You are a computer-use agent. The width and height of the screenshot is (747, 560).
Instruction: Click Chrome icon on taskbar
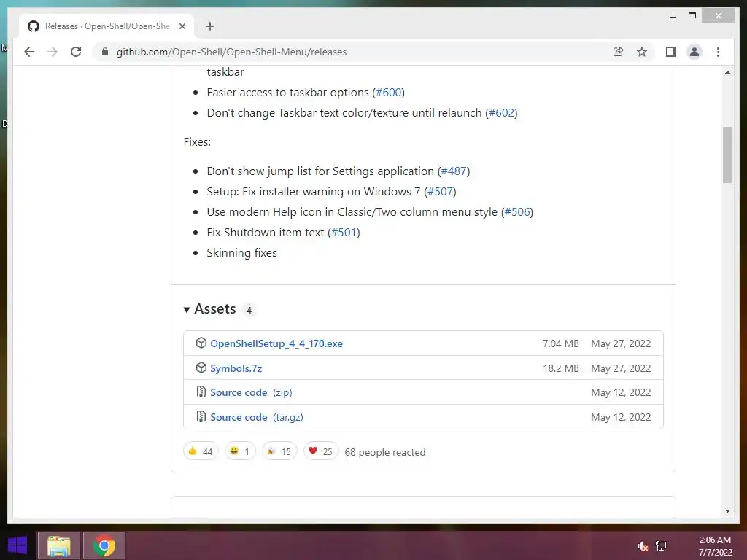pos(104,545)
